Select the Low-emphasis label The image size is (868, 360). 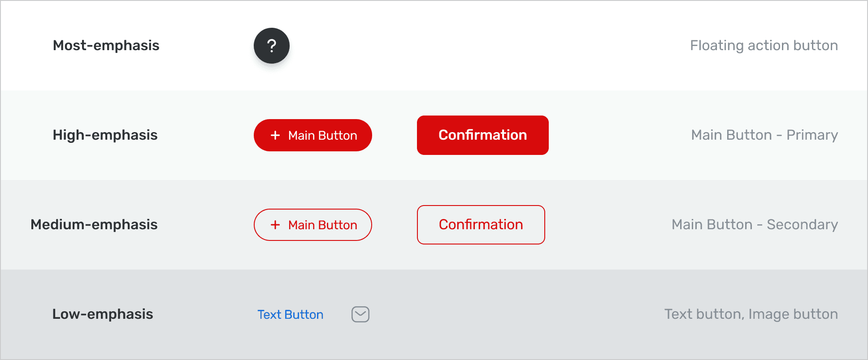pyautogui.click(x=103, y=314)
